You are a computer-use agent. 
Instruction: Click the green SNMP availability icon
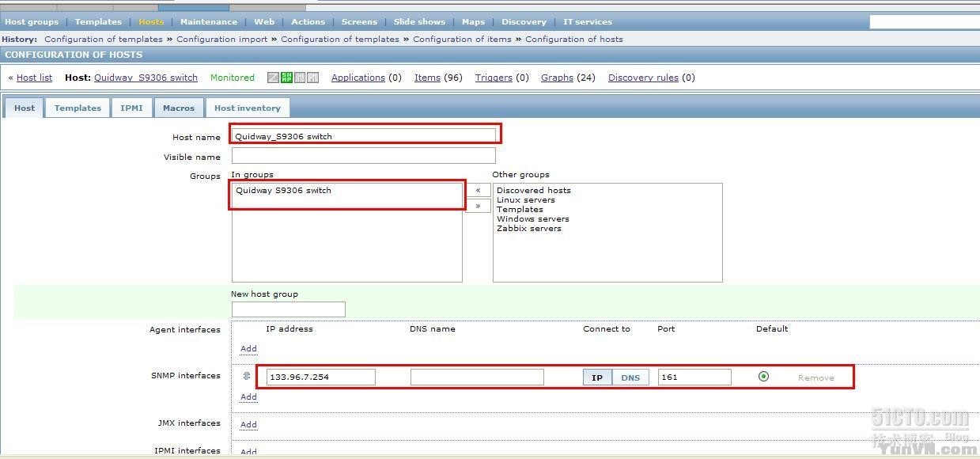tap(287, 78)
